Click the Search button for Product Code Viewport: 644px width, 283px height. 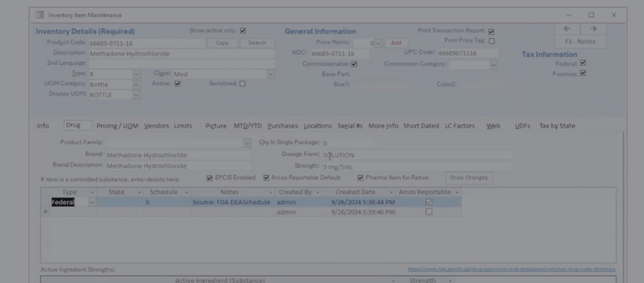[257, 43]
